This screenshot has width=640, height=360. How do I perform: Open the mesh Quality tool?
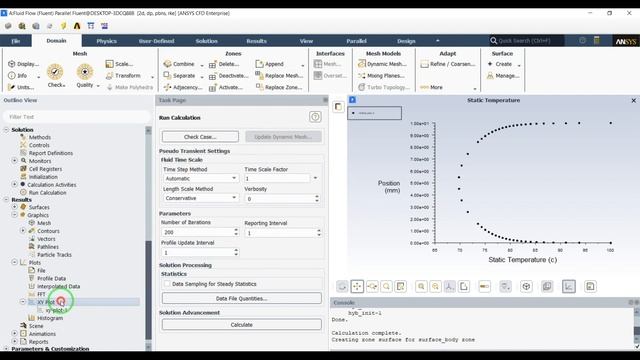85,76
